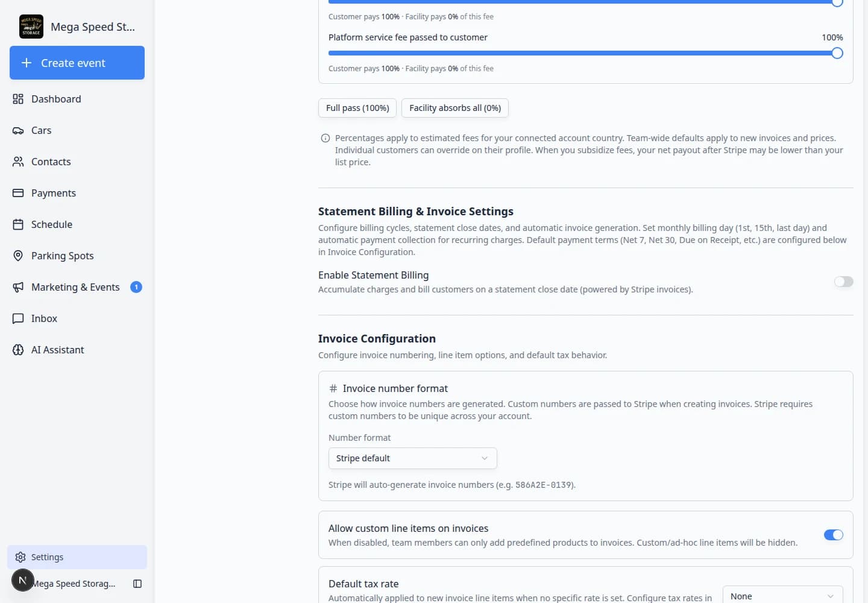868x603 pixels.
Task: Click Mega Speed Storage account name at bottom
Action: click(x=74, y=584)
